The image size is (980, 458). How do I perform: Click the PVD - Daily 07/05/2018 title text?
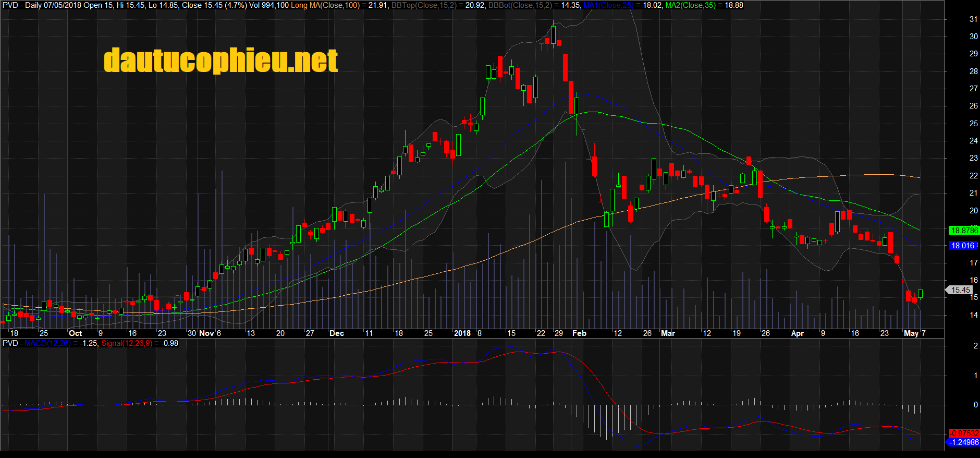[x=42, y=5]
